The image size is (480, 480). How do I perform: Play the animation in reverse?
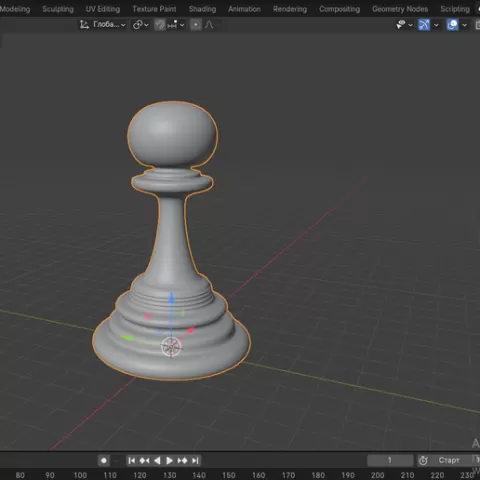coord(157,461)
